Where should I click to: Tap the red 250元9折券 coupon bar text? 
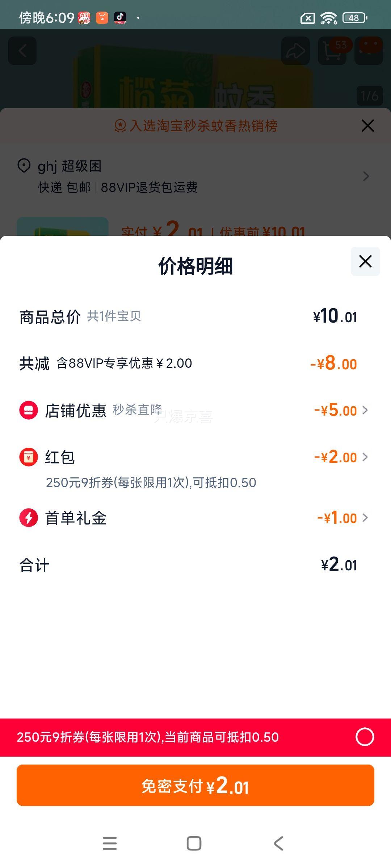148,737
